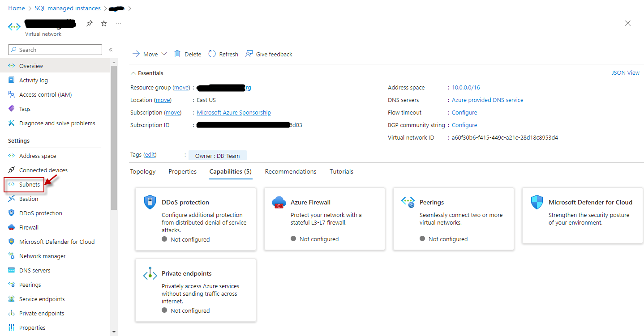
Task: Click the 10.0.0.0/16 address space link
Action: point(466,87)
